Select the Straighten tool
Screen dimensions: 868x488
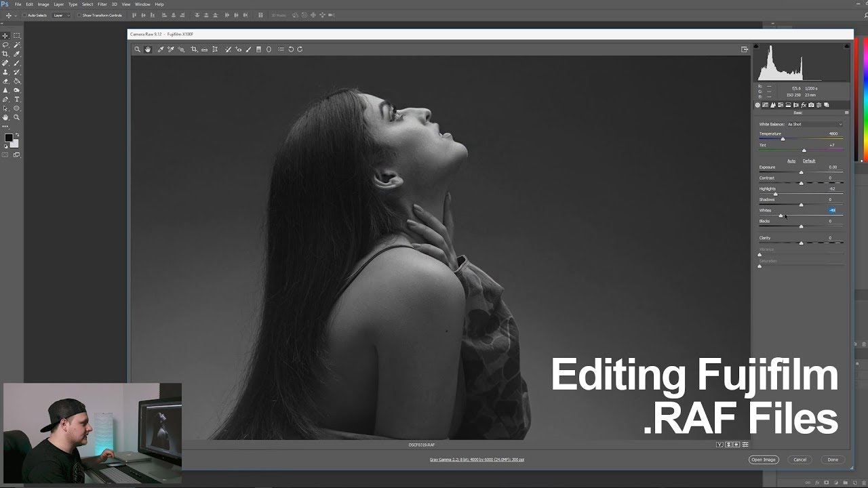coord(204,49)
